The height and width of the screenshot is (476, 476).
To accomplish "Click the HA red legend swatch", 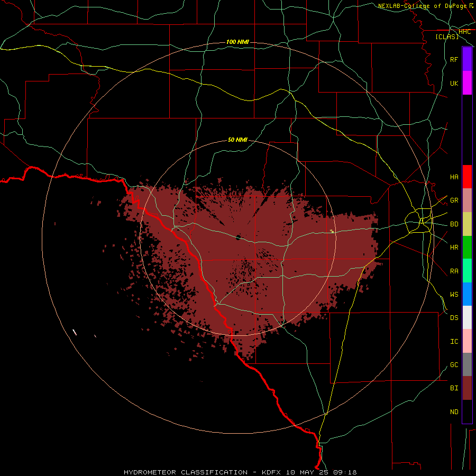I will click(467, 177).
